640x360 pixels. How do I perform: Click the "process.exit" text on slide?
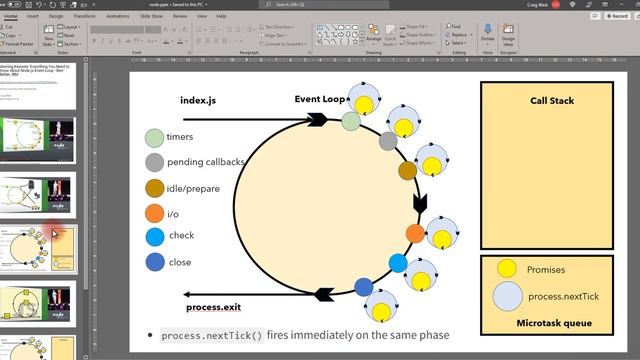(213, 307)
